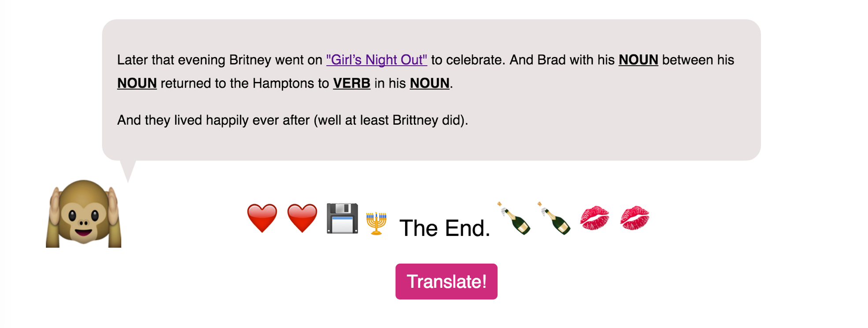Click the NOUN placeholder ending the sentence

click(x=429, y=83)
